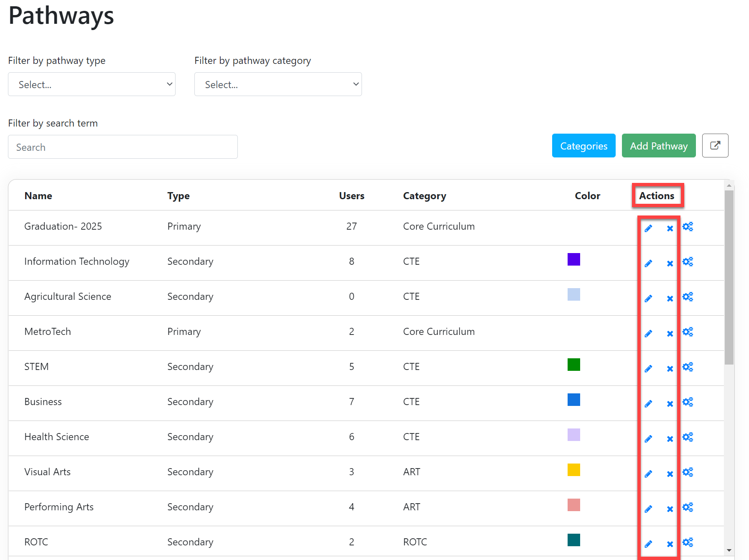
Task: Click the scrollbar down arrow
Action: pos(729,550)
